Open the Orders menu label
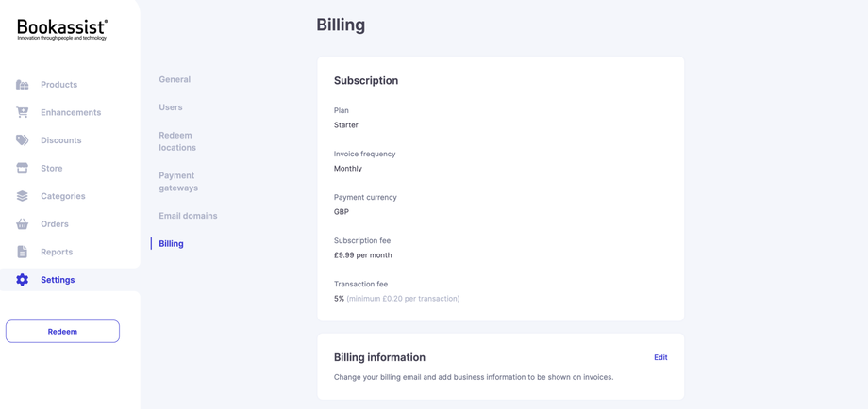 tap(55, 224)
